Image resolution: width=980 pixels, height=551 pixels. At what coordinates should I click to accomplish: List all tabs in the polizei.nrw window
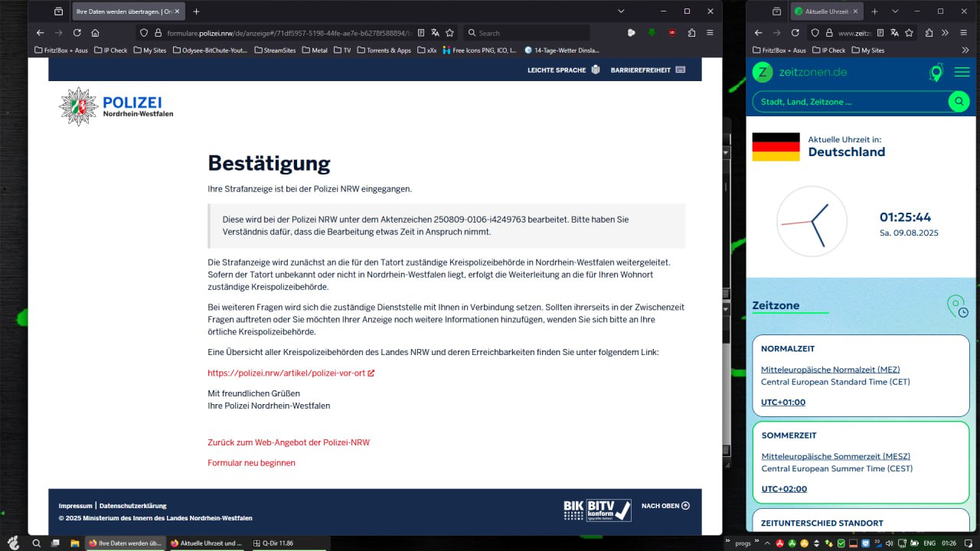coord(621,11)
